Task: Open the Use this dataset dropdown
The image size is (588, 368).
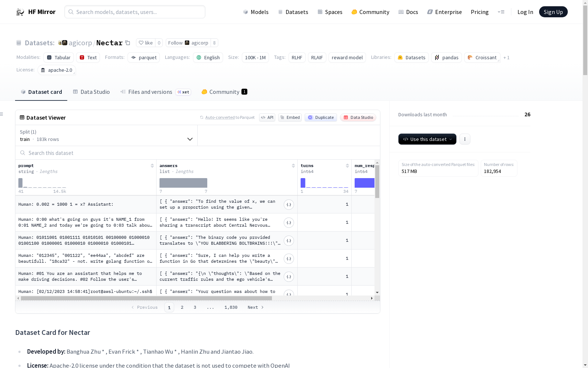Action: tap(427, 139)
